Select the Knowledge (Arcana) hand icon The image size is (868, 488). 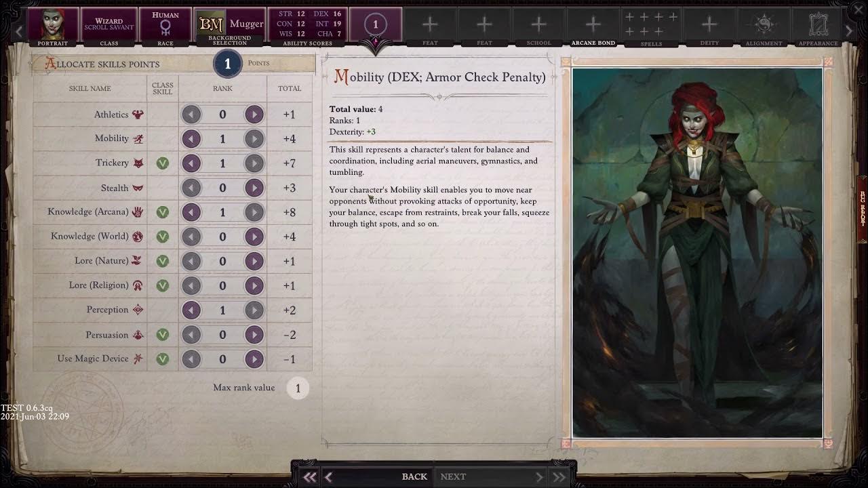point(138,211)
